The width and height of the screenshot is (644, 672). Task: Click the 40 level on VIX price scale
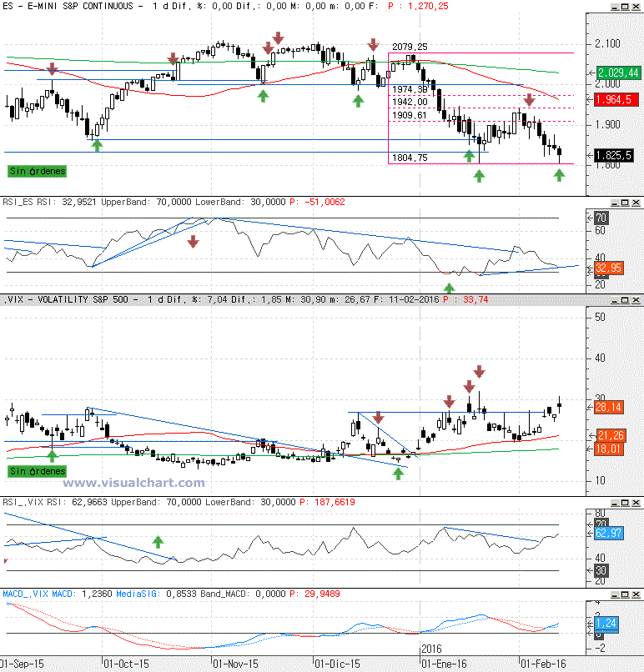coord(601,358)
